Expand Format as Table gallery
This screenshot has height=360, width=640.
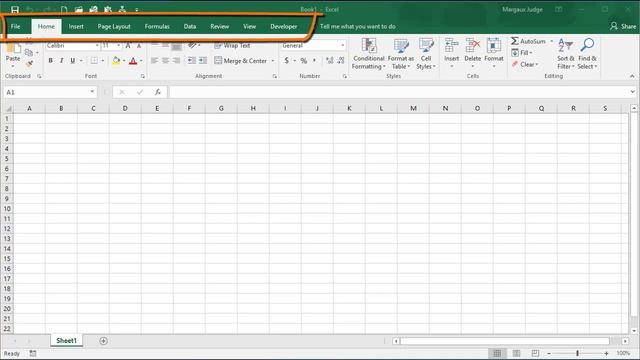pyautogui.click(x=401, y=54)
